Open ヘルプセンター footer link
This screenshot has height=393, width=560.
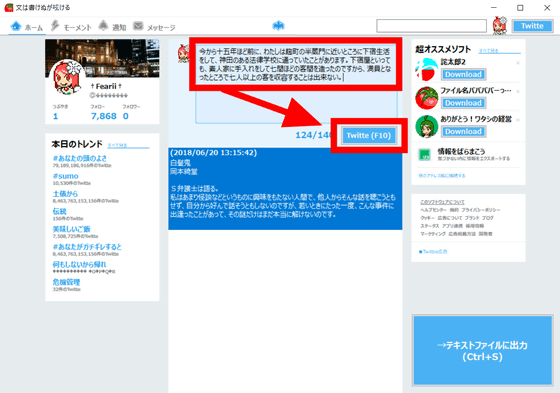click(433, 210)
